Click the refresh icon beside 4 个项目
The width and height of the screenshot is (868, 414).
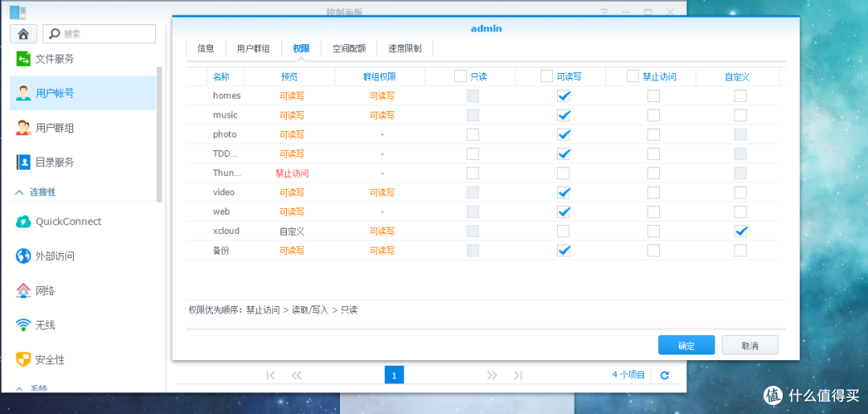(x=665, y=375)
